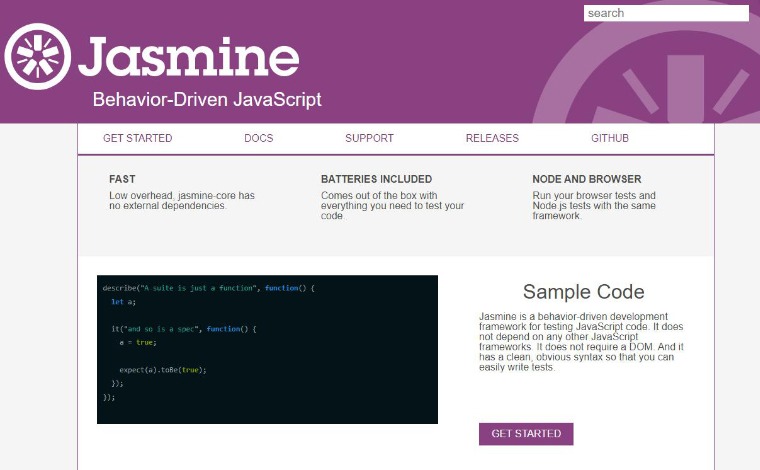Click the 'Jasmine is a behavior-driven development' paragraph
The image size is (760, 470).
(581, 342)
